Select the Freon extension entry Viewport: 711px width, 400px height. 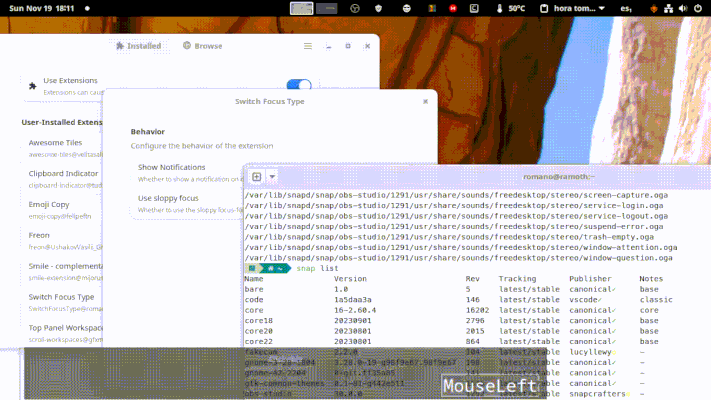pyautogui.click(x=63, y=240)
